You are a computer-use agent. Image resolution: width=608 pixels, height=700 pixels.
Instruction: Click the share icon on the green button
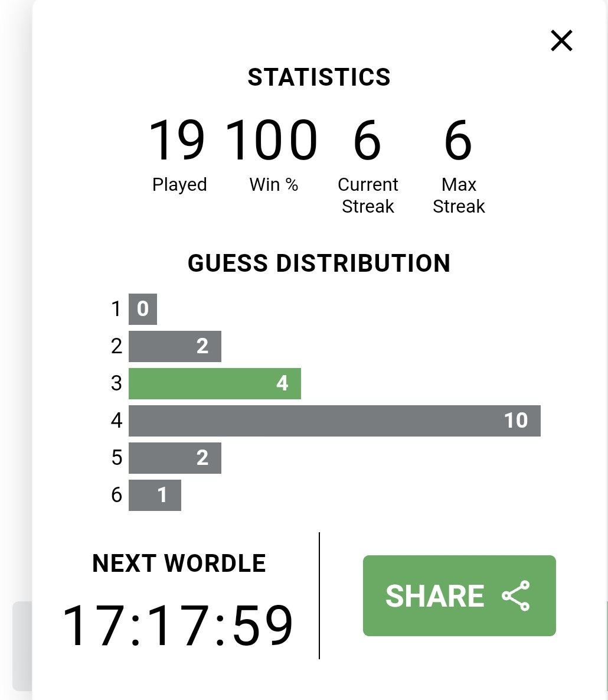point(516,595)
